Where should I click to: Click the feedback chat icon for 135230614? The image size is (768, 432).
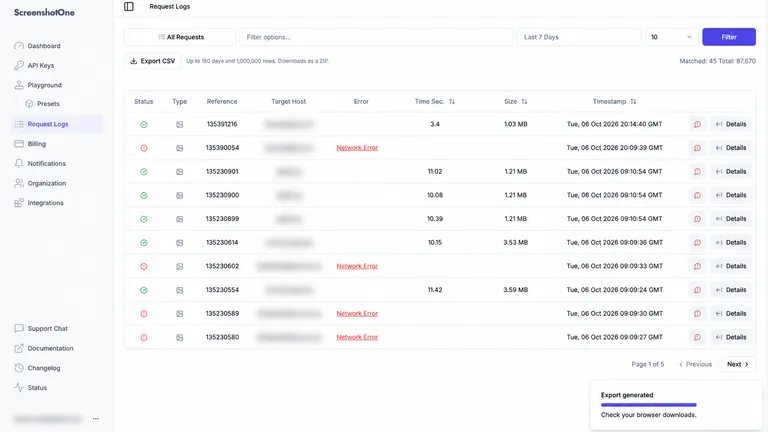click(x=697, y=242)
